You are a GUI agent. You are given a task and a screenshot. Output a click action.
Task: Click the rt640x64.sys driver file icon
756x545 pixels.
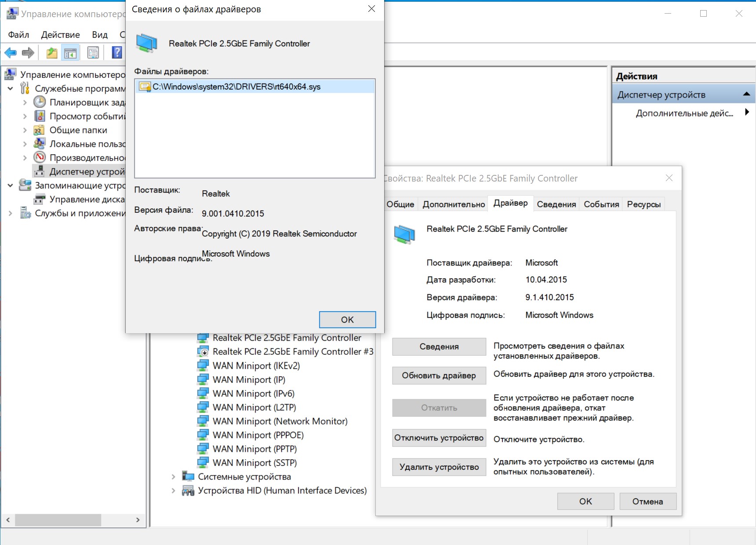(x=145, y=87)
